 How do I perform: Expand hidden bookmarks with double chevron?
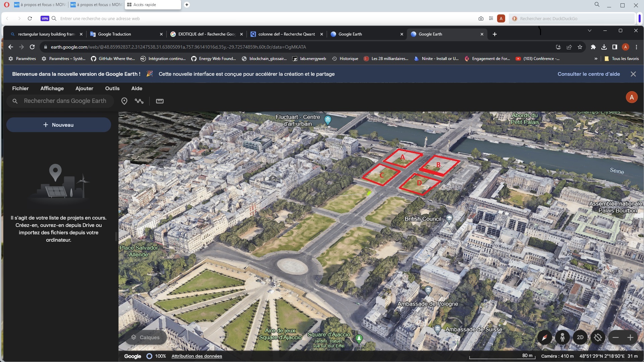coord(596,59)
